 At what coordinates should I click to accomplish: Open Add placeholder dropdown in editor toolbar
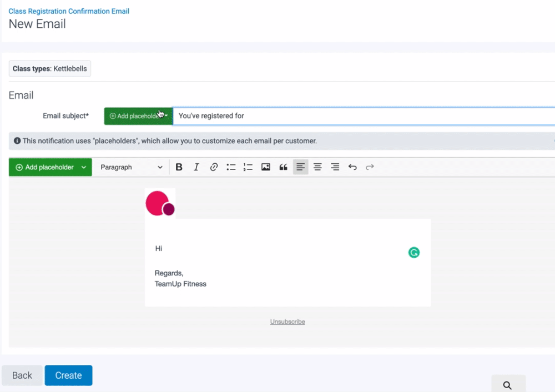[51, 167]
